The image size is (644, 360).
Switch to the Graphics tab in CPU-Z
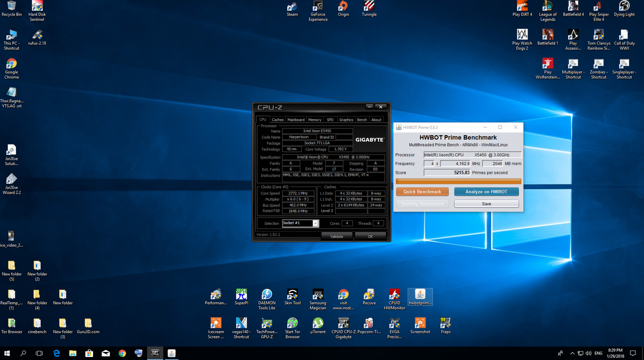(346, 120)
